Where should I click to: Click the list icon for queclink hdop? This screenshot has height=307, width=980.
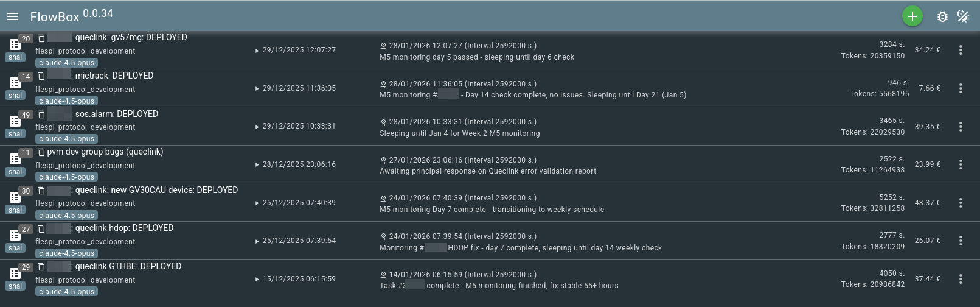(15, 236)
